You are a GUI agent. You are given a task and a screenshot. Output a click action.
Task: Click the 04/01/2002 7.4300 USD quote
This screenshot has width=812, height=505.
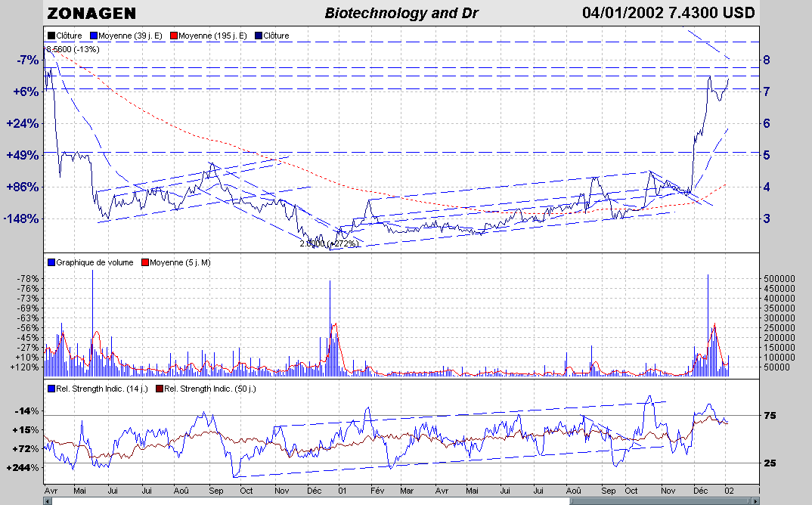tap(668, 13)
